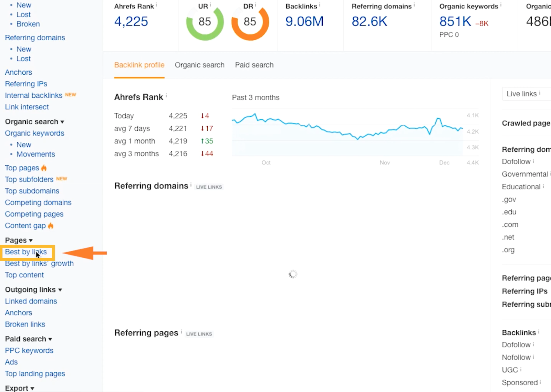
Task: Click the 9.06M backlinks count
Action: (x=304, y=21)
